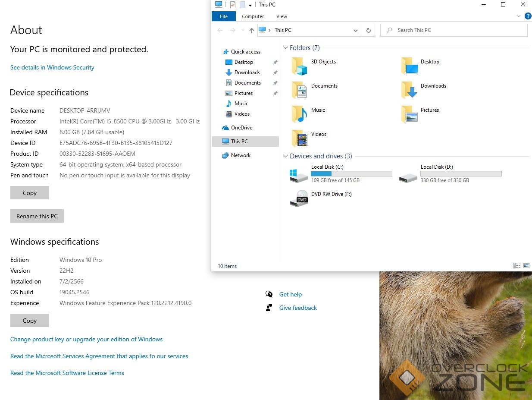Image resolution: width=532 pixels, height=400 pixels.
Task: Open File Explorer help question mark icon
Action: pyautogui.click(x=528, y=16)
